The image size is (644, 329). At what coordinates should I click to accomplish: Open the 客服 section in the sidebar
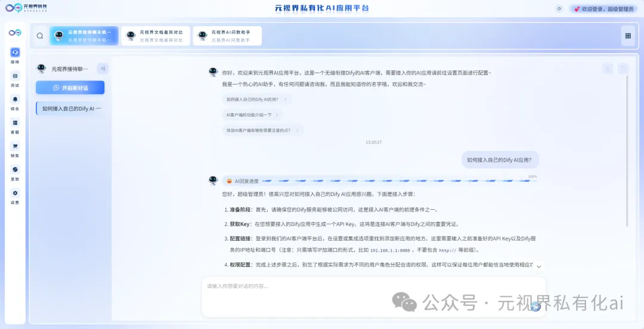coord(15,126)
